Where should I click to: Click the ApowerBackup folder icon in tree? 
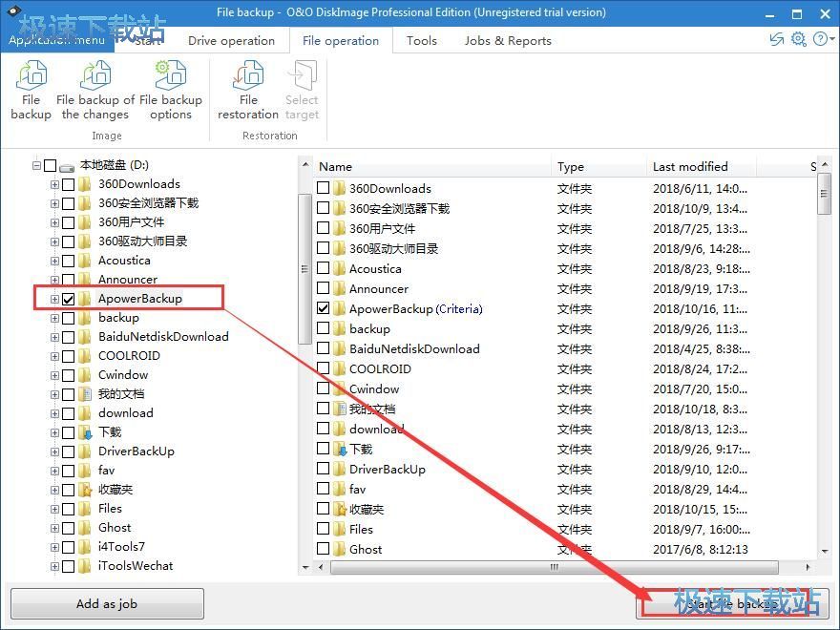click(85, 299)
